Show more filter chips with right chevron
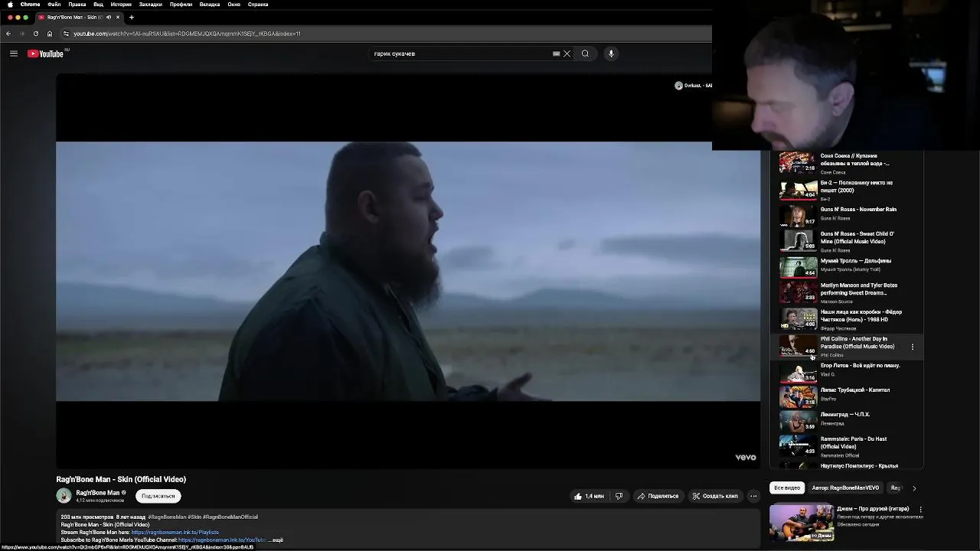 (x=914, y=487)
